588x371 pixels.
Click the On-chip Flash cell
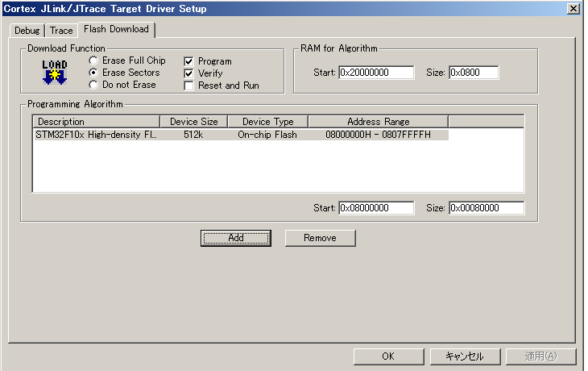(x=267, y=135)
